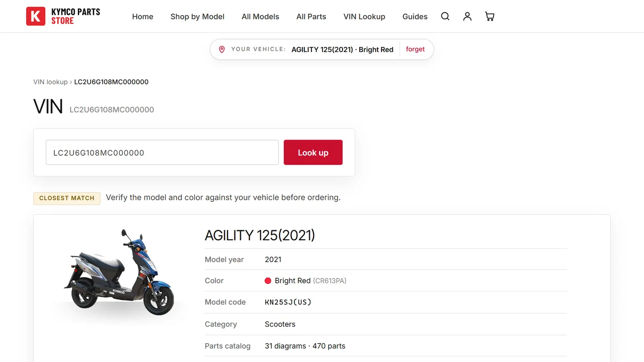Click the model year value 2021
This screenshot has height=362, width=644.
point(273,260)
